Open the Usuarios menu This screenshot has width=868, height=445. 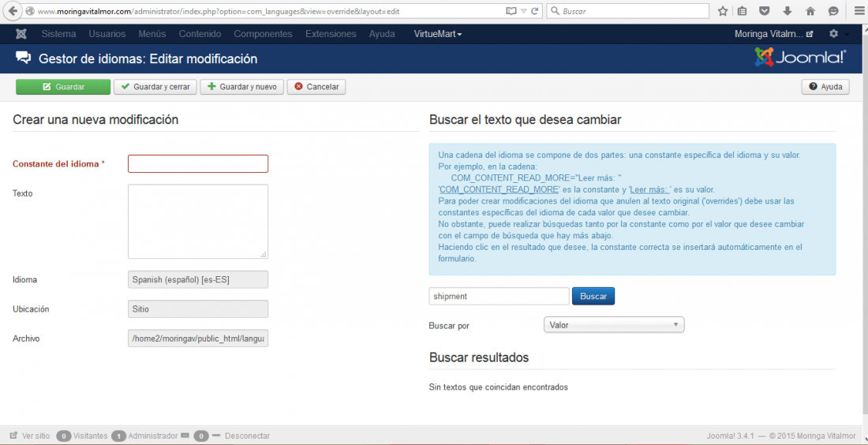107,34
